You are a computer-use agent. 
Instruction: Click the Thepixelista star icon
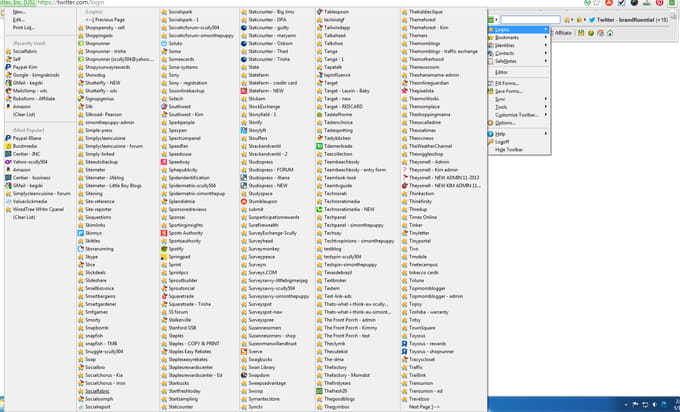point(405,91)
